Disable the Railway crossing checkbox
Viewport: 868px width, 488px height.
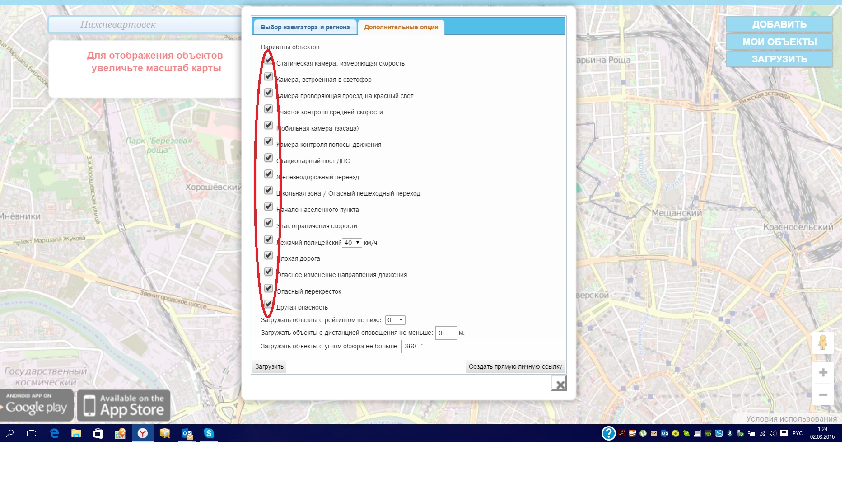268,174
